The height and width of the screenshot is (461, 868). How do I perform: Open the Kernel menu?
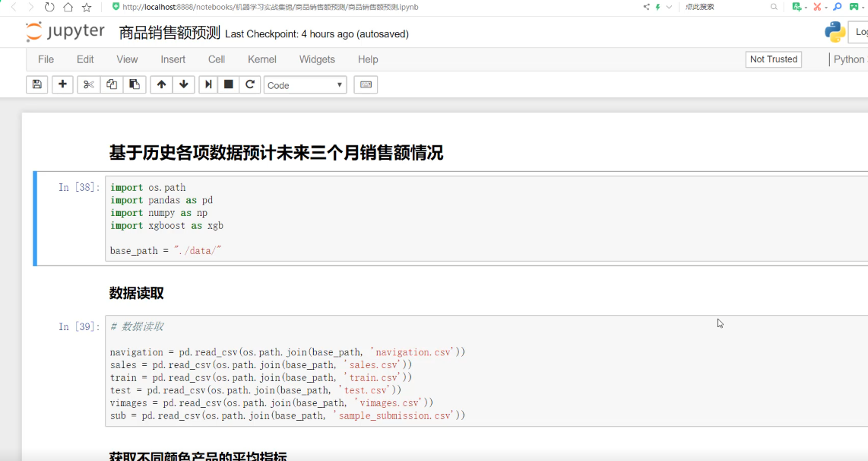pyautogui.click(x=262, y=59)
